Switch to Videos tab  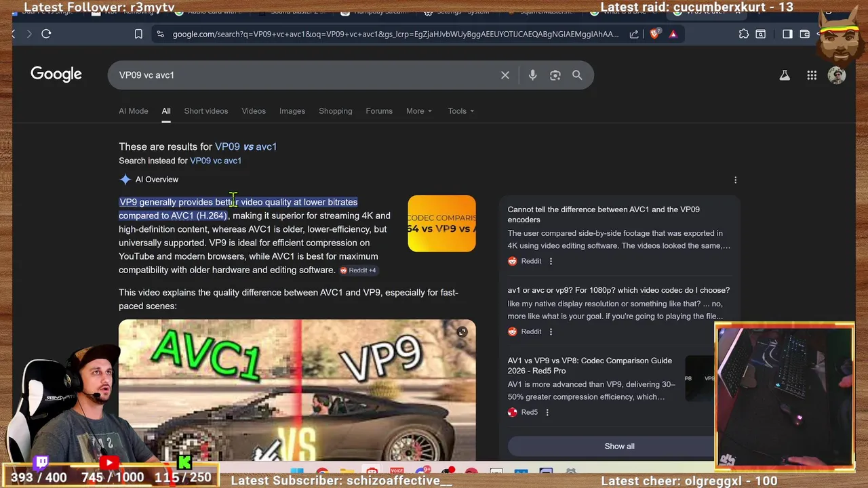click(x=254, y=111)
